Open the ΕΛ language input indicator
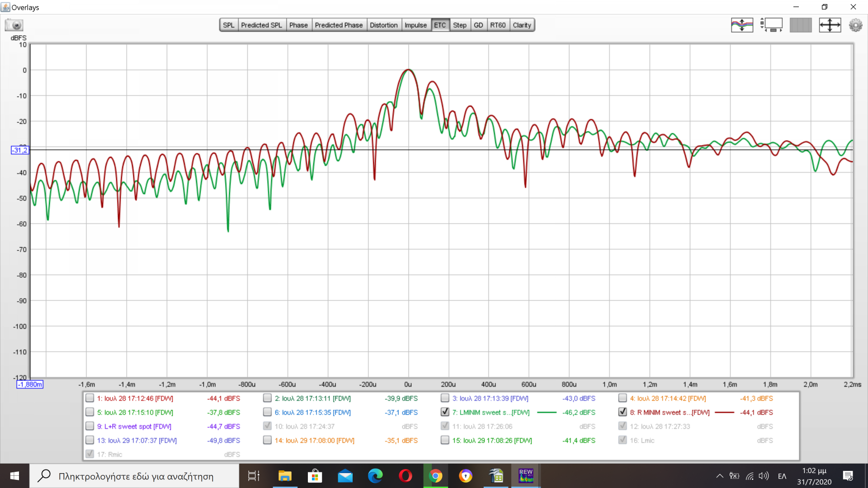868x488 pixels. coord(782,476)
